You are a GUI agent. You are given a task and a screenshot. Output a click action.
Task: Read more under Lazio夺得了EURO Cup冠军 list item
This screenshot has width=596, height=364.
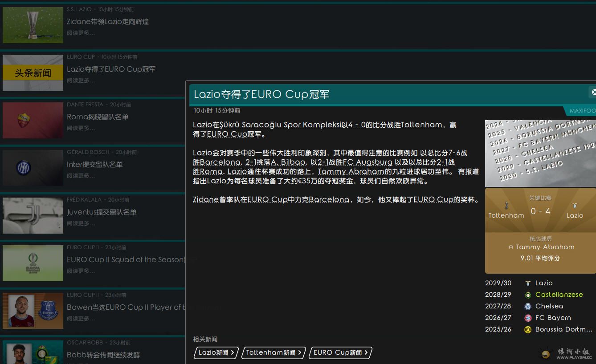(81, 81)
